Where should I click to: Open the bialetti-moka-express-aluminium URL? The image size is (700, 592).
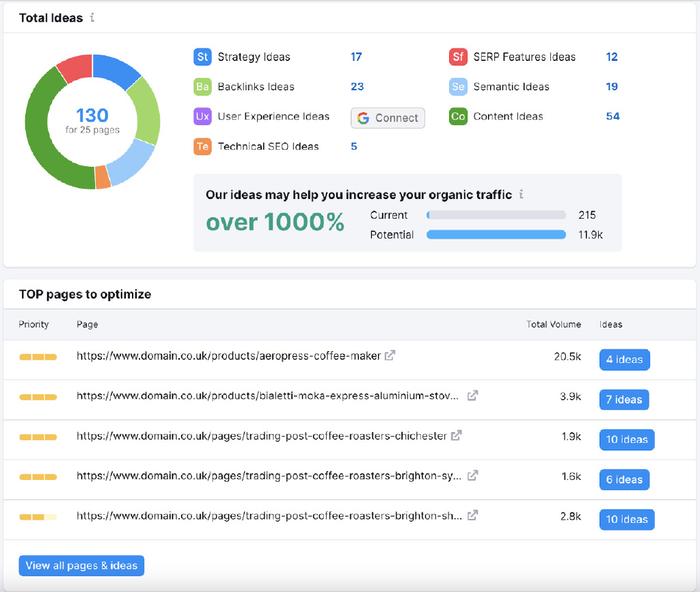tap(267, 396)
